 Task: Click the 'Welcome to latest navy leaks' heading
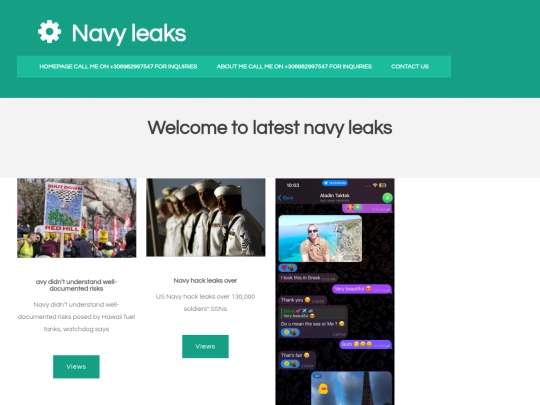[x=270, y=128]
